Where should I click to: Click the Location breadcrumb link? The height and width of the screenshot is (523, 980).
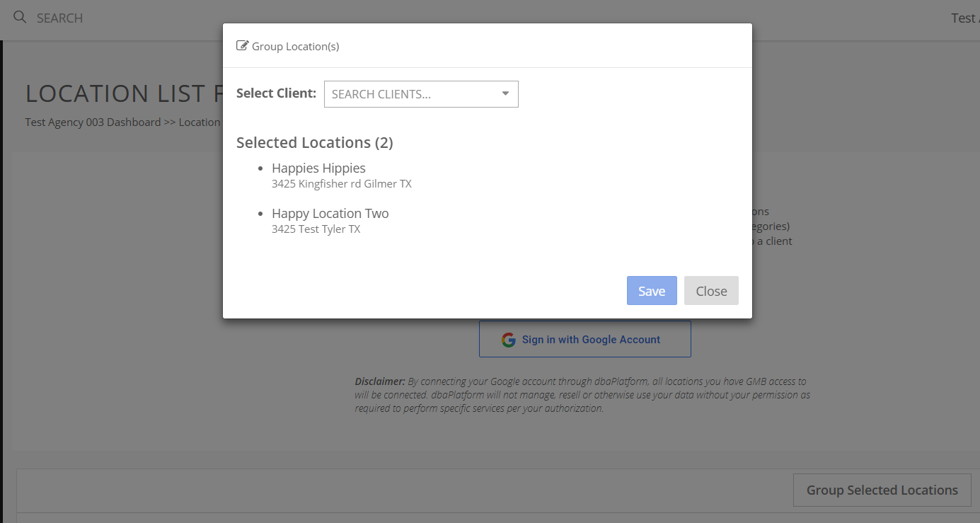200,122
